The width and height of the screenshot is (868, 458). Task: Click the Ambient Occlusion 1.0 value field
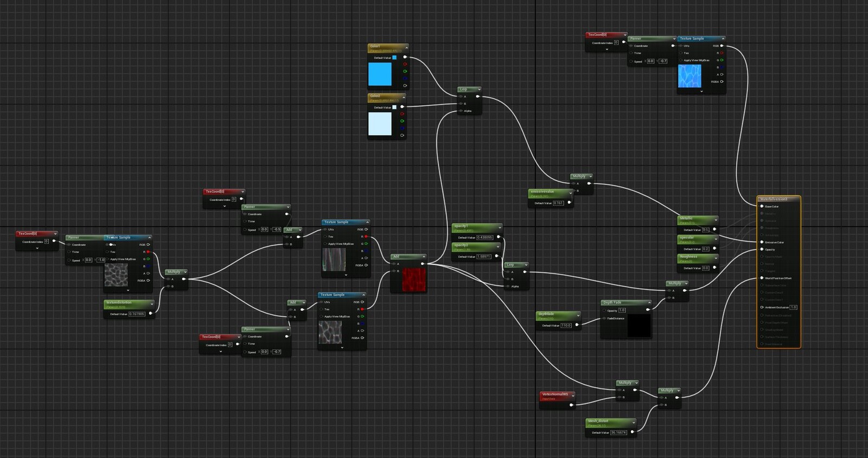[793, 307]
